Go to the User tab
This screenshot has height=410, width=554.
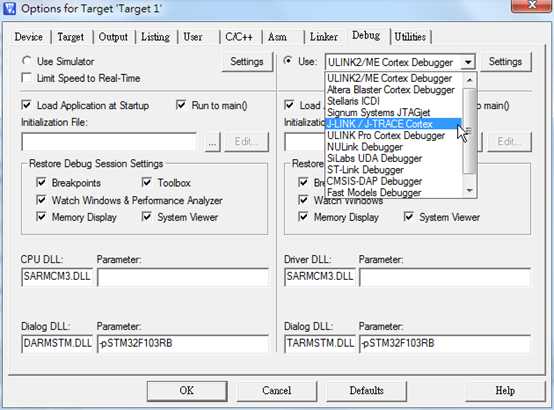(x=193, y=37)
